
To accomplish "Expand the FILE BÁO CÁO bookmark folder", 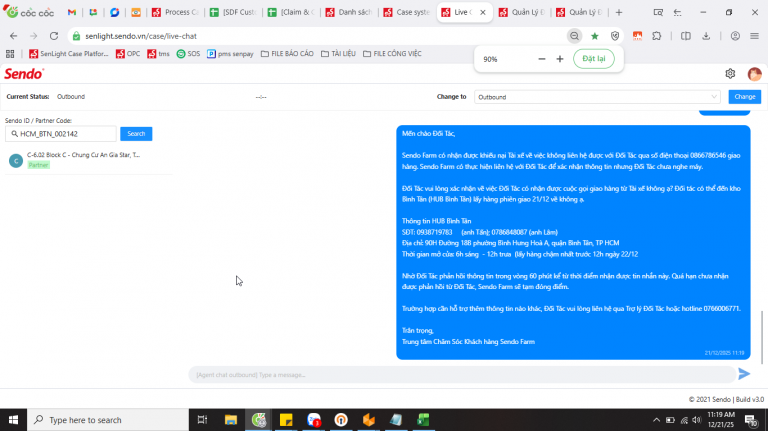I will click(287, 54).
